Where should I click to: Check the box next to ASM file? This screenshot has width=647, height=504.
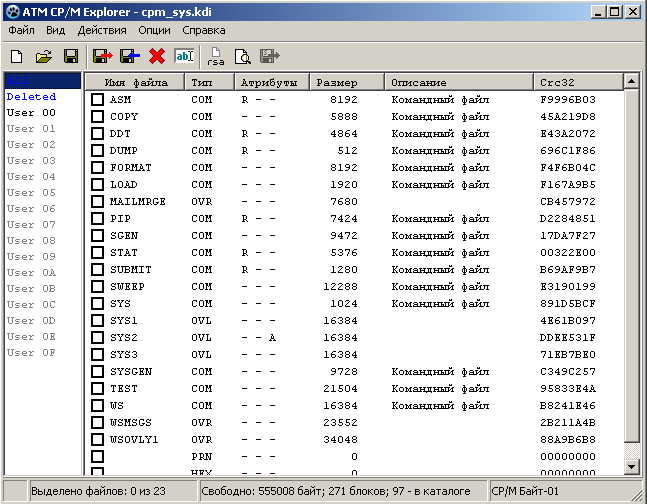(98, 100)
